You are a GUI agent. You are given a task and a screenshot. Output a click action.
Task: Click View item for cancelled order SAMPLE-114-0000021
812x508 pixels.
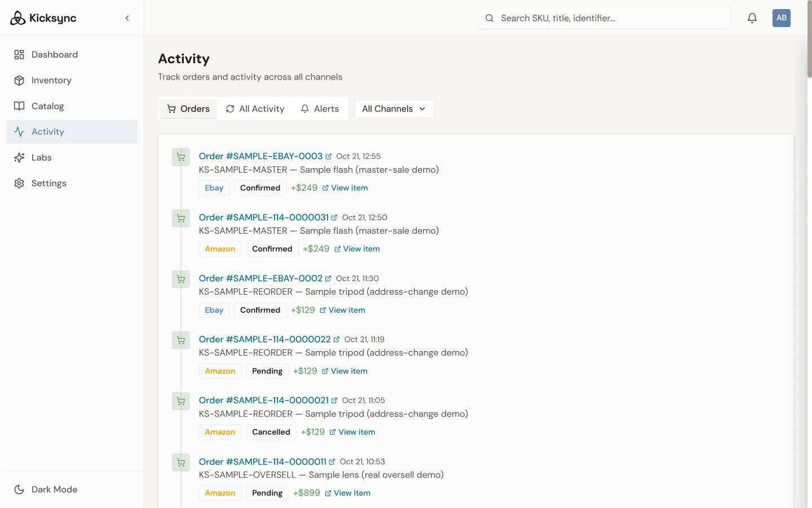point(352,432)
